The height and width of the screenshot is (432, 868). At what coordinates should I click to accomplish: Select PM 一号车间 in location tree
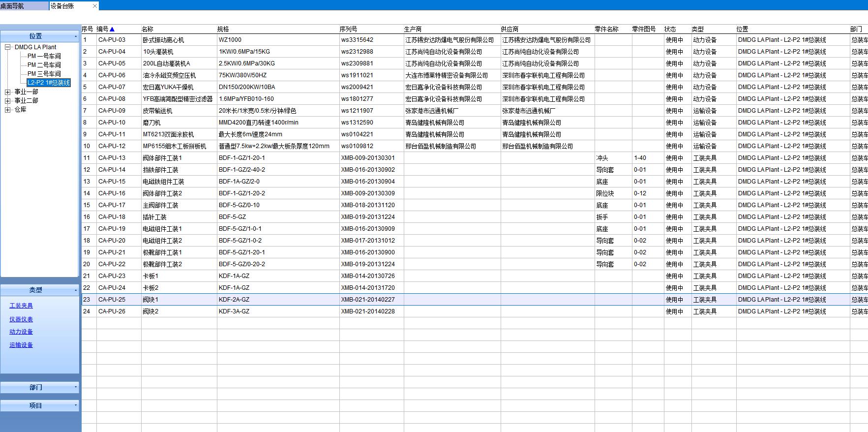(x=44, y=56)
